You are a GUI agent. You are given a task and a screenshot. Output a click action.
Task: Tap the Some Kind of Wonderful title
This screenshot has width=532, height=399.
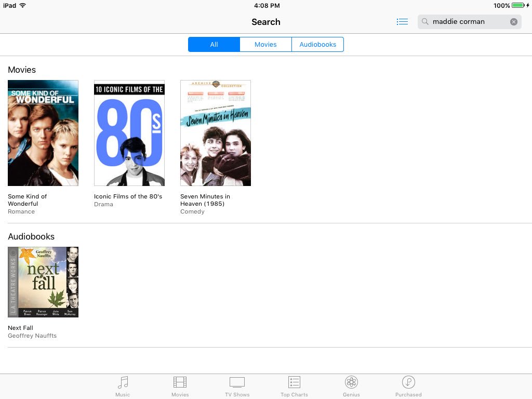coord(27,200)
